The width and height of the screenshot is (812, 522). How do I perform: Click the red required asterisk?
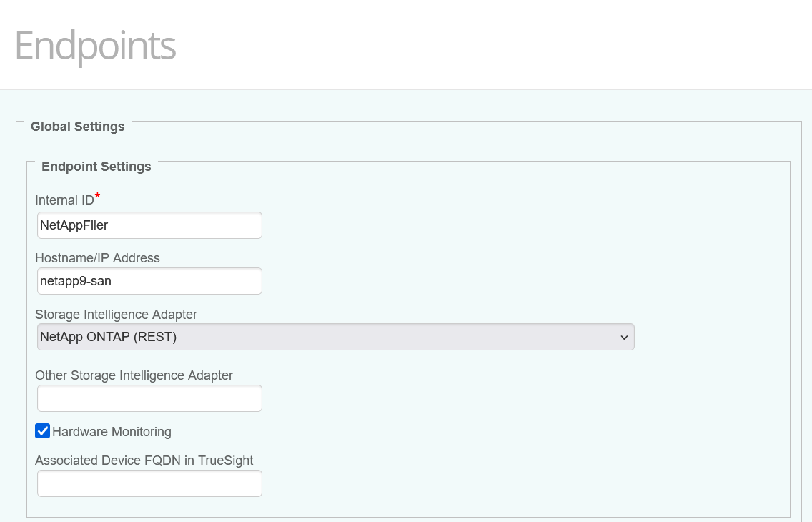[97, 196]
